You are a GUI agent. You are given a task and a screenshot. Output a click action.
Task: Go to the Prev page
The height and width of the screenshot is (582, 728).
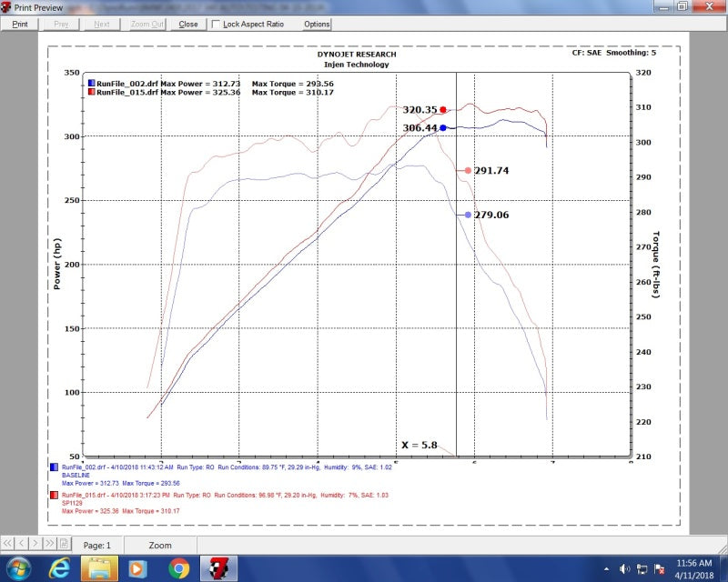pyautogui.click(x=60, y=25)
